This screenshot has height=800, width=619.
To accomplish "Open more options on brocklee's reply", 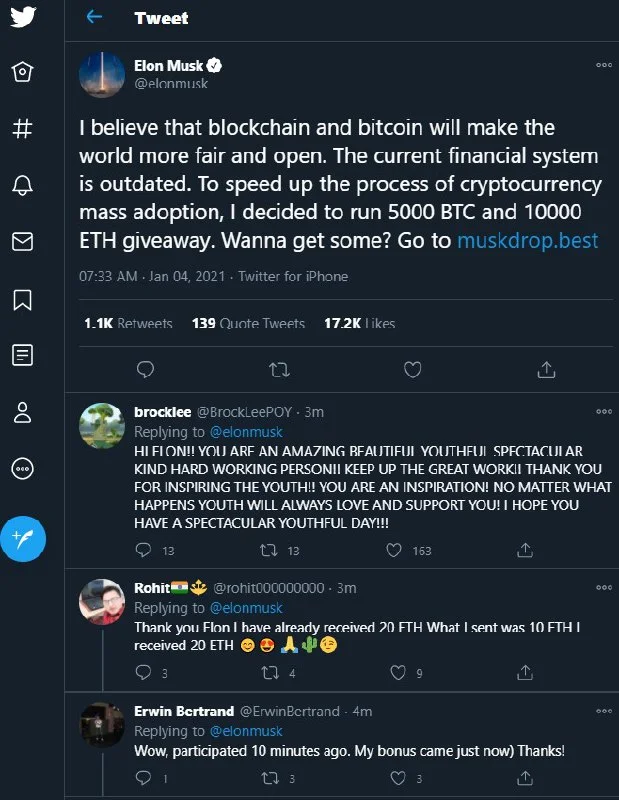I will coord(603,411).
